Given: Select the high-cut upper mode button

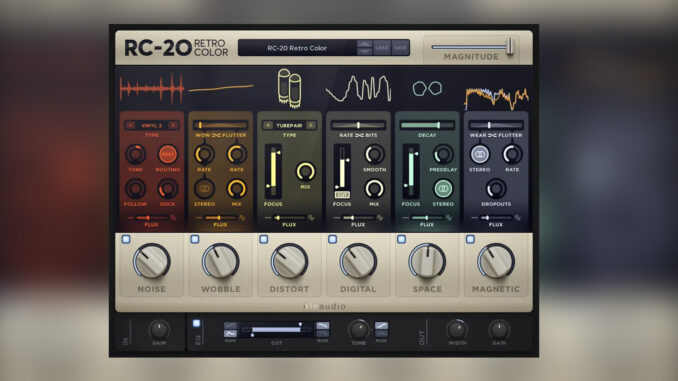Looking at the screenshot, I should pos(323,326).
